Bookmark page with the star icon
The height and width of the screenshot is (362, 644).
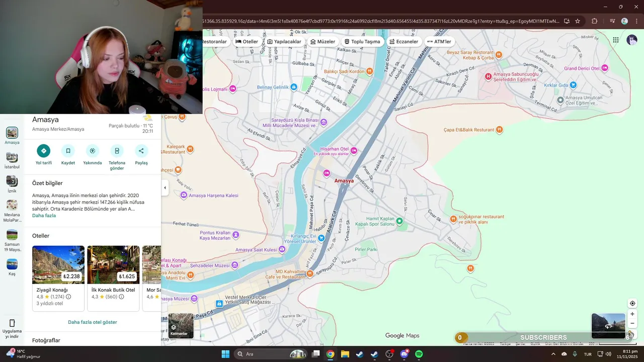click(578, 21)
